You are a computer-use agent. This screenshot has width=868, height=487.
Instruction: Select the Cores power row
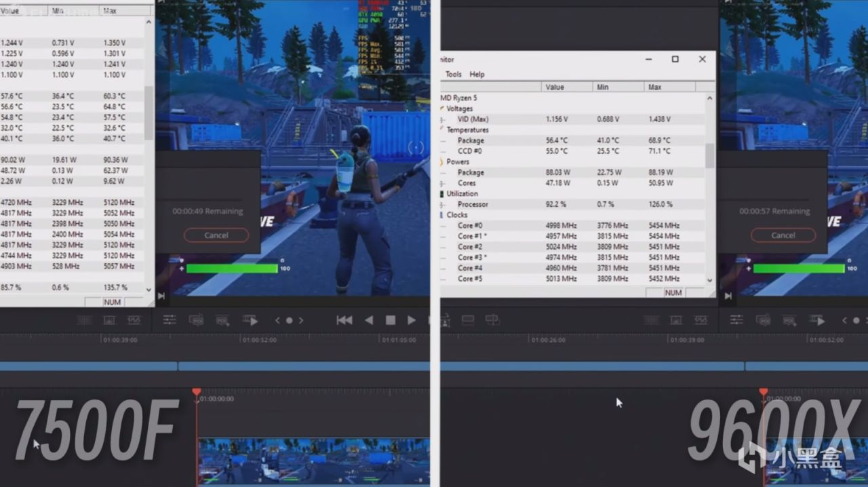tap(573, 183)
